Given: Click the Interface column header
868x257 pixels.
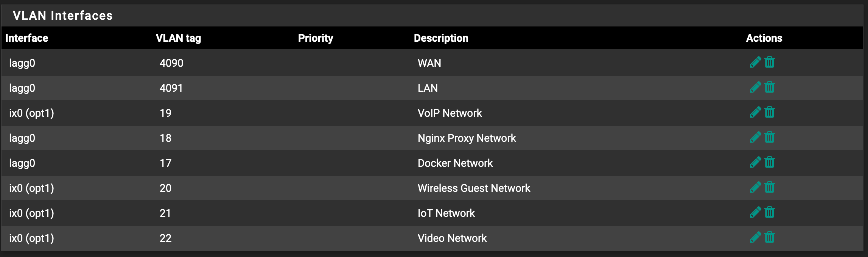Looking at the screenshot, I should (27, 38).
